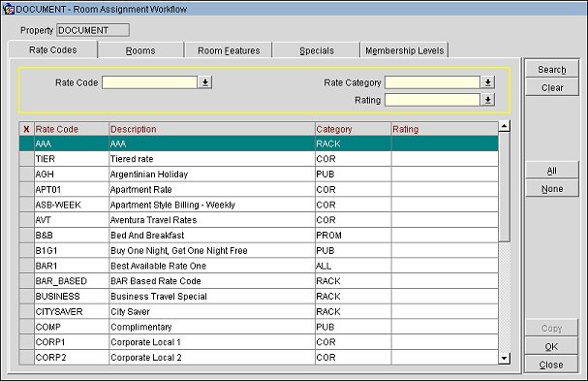Select the 'Argentinian Holiday' description cell
The image size is (588, 381).
pos(212,175)
